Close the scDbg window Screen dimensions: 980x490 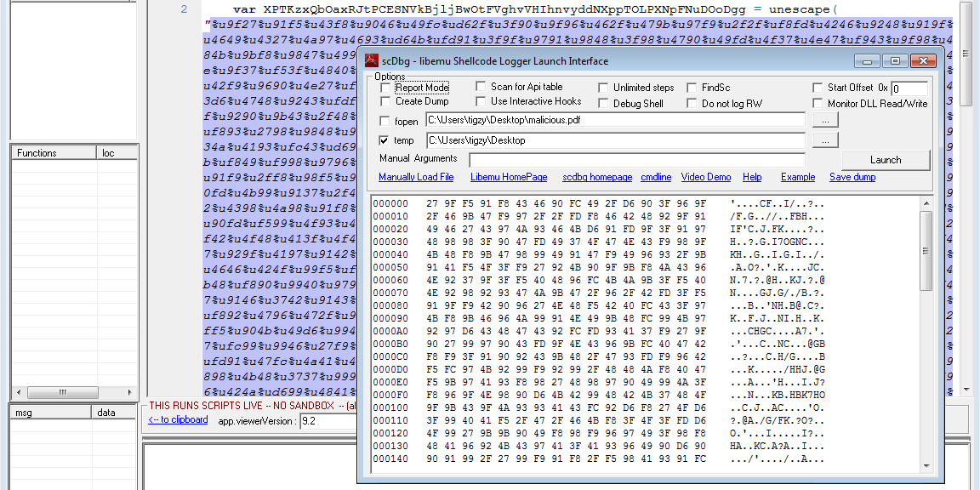coord(923,61)
